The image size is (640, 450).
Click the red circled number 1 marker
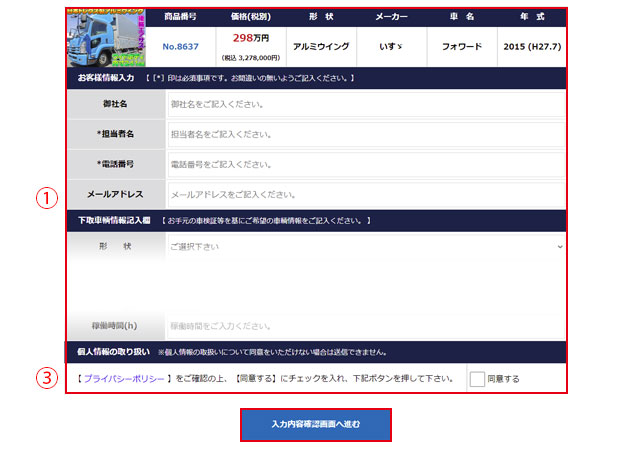click(x=45, y=198)
